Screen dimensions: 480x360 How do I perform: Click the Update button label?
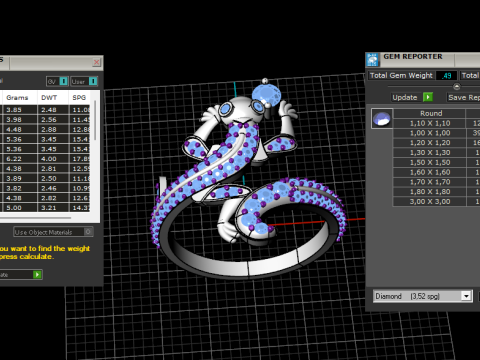tap(405, 97)
